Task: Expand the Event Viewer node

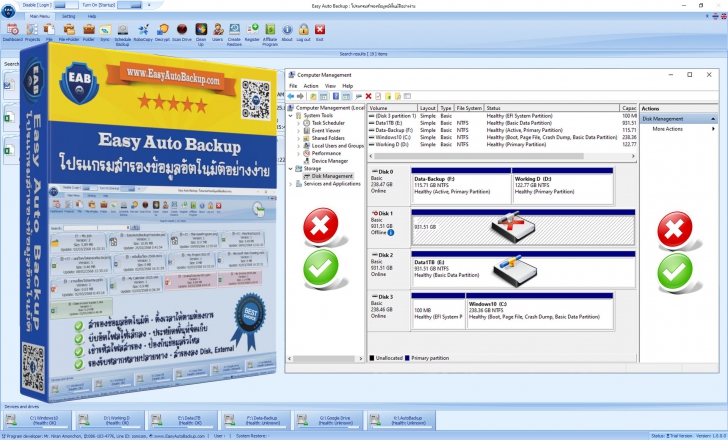Action: [299, 131]
